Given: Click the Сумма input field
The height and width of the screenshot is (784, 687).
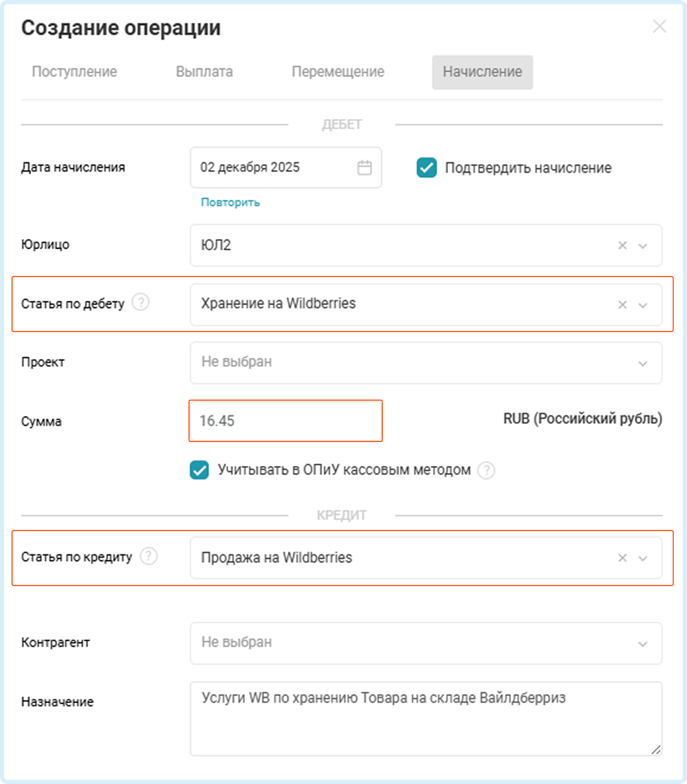Looking at the screenshot, I should coord(286,421).
